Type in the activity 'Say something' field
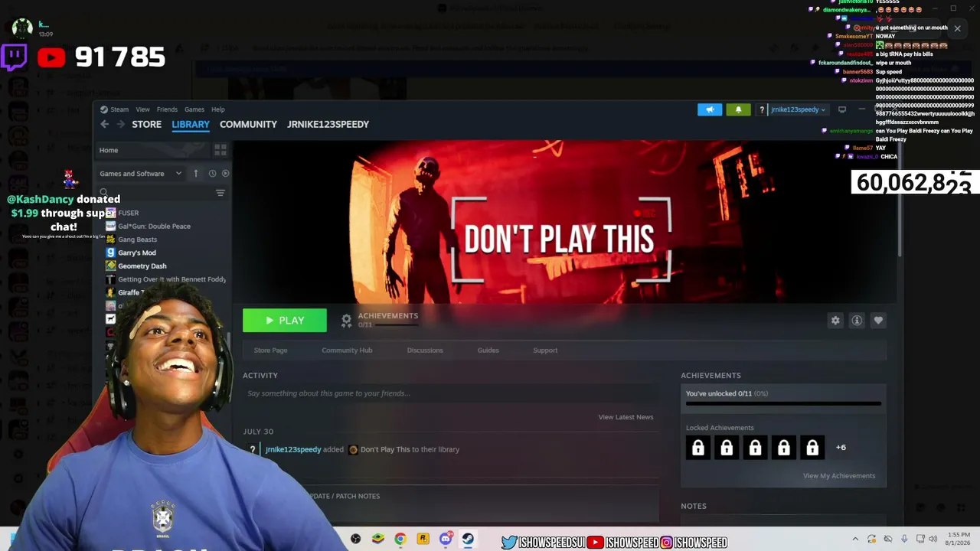The height and width of the screenshot is (551, 980). [x=451, y=393]
